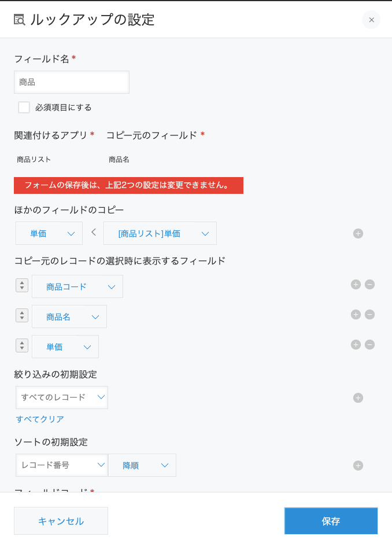Open the [商品リスト]単価 source dropdown
Viewport: 392px width, 548px height.
click(x=160, y=234)
